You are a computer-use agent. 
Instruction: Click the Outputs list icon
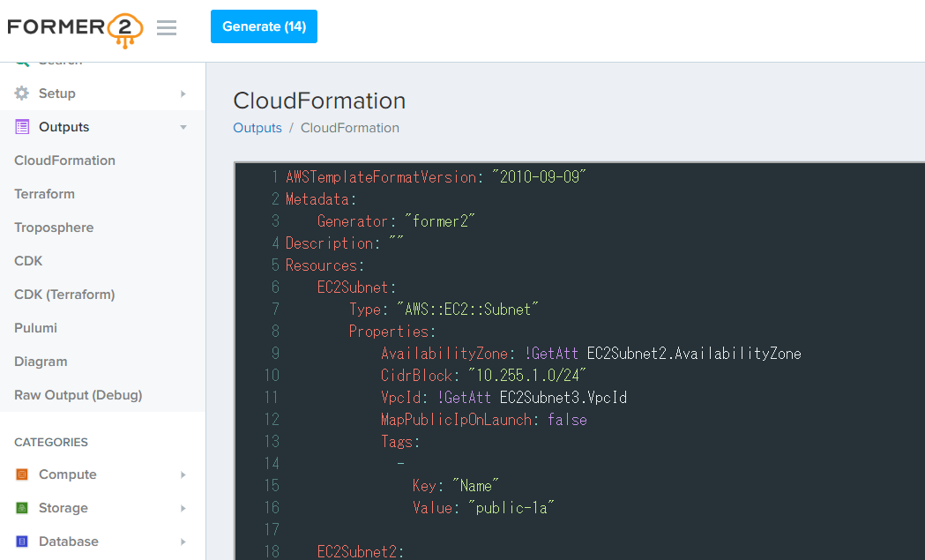pyautogui.click(x=22, y=127)
